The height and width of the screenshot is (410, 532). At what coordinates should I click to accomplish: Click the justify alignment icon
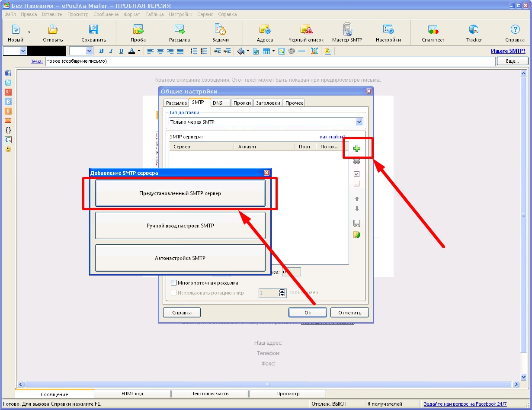click(180, 51)
